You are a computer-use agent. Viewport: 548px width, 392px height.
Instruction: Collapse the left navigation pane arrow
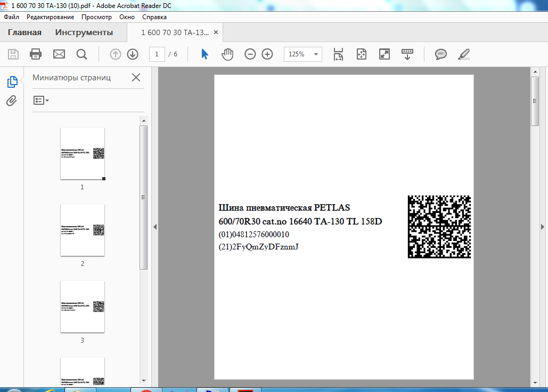[155, 227]
